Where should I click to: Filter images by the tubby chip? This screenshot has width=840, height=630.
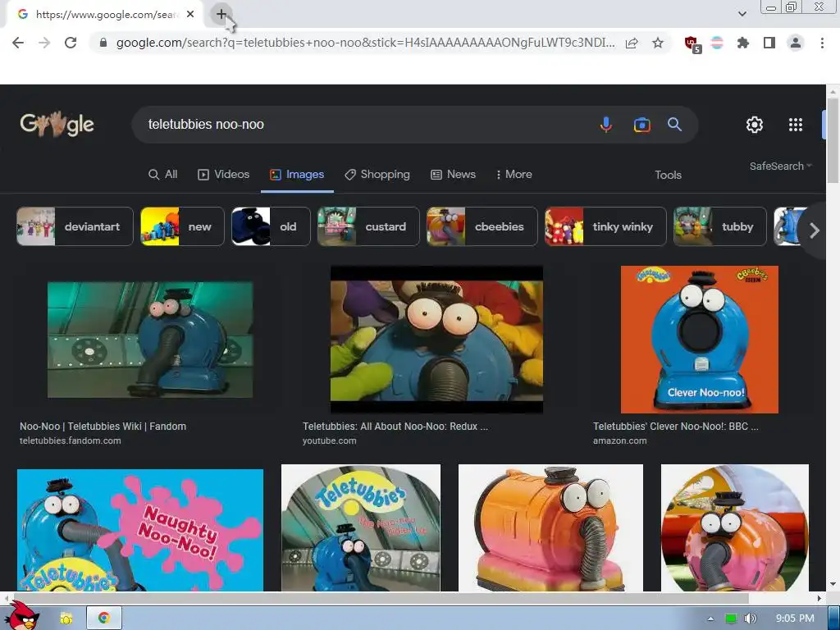point(720,226)
